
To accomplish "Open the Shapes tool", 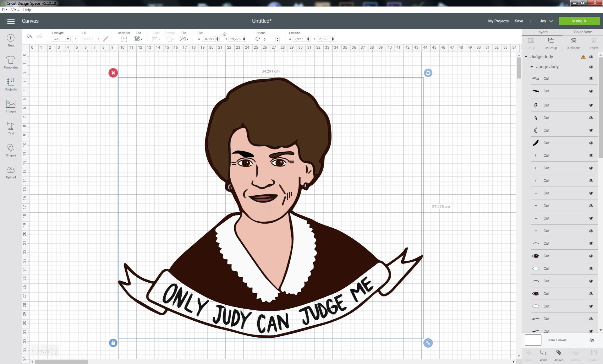I will [11, 150].
